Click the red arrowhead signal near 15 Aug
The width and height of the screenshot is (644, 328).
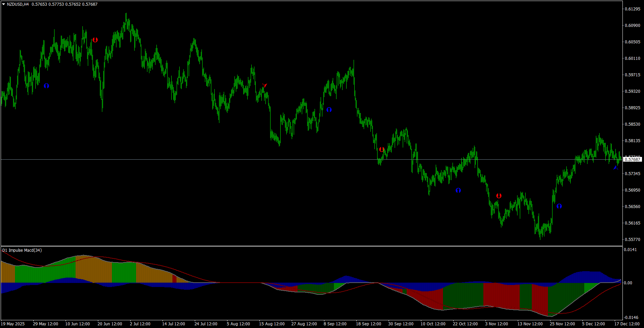point(265,85)
